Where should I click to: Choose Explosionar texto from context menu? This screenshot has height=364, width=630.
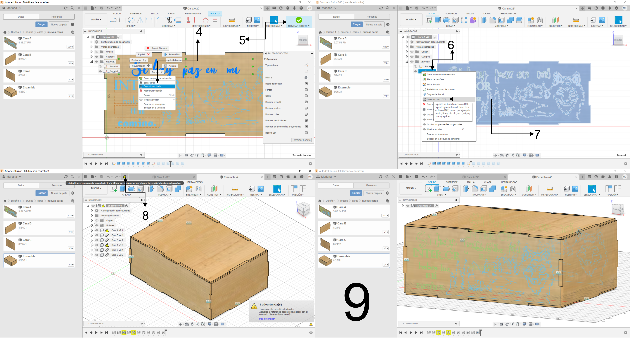pyautogui.click(x=152, y=86)
